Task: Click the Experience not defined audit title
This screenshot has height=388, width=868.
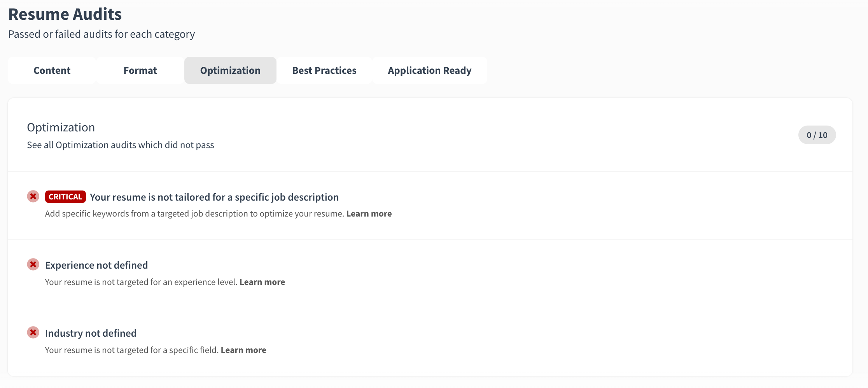Action: (96, 266)
